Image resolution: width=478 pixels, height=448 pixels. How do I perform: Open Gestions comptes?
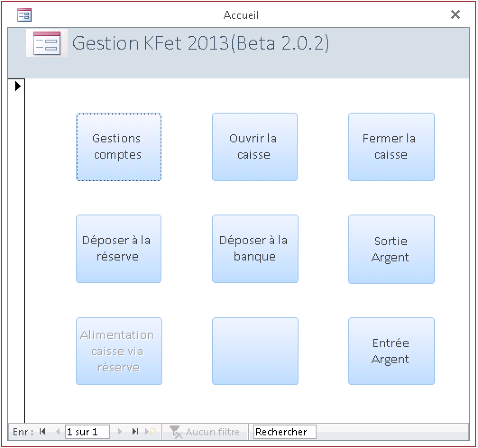tap(118, 147)
